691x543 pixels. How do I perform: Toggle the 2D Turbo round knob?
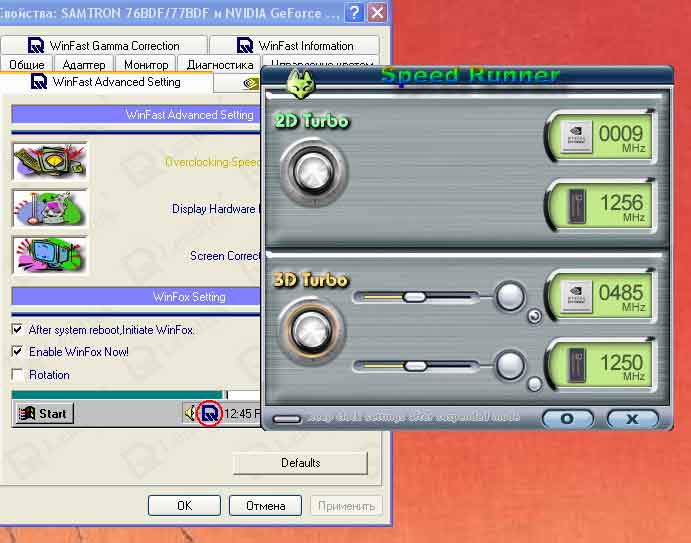tap(314, 172)
